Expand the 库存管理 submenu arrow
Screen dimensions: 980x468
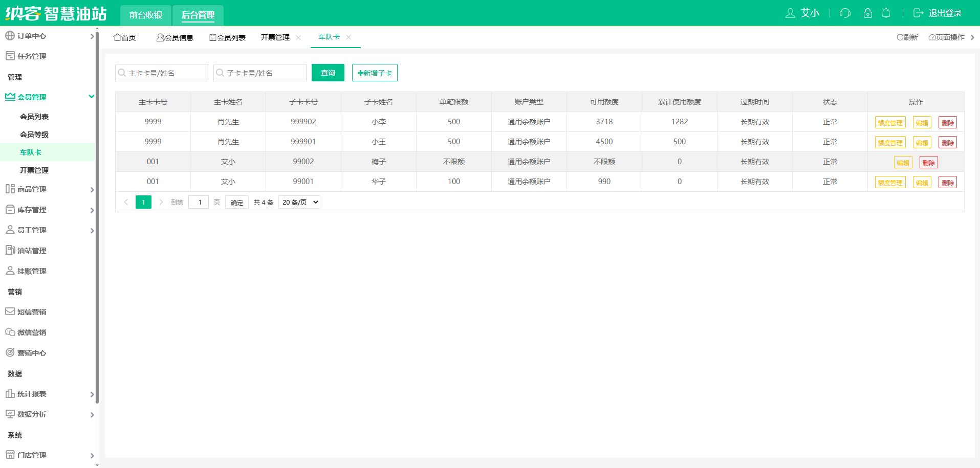pos(92,210)
